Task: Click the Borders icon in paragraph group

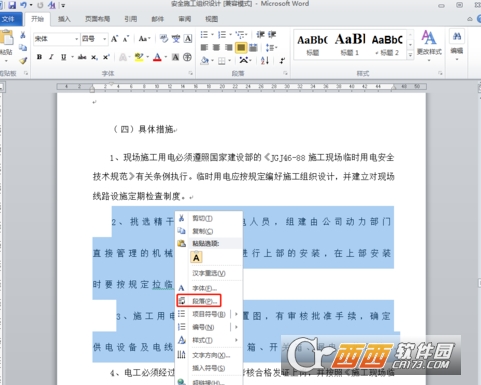Action: pos(222,61)
